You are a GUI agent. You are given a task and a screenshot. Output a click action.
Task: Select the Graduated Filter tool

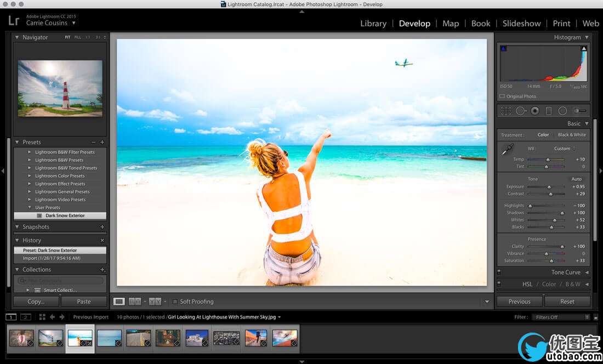549,111
